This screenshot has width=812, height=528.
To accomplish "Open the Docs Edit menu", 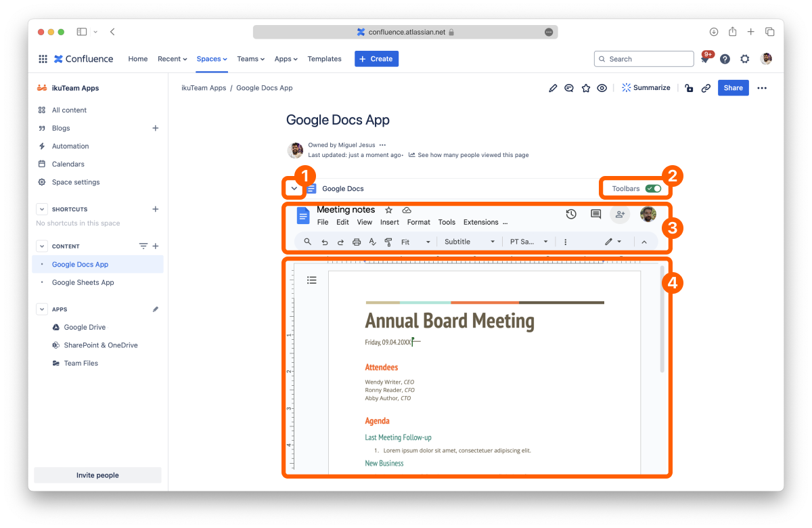I will [343, 222].
